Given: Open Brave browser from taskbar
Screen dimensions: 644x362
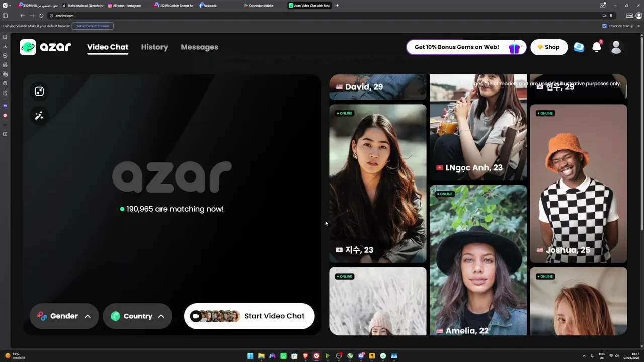Looking at the screenshot, I should click(x=305, y=356).
